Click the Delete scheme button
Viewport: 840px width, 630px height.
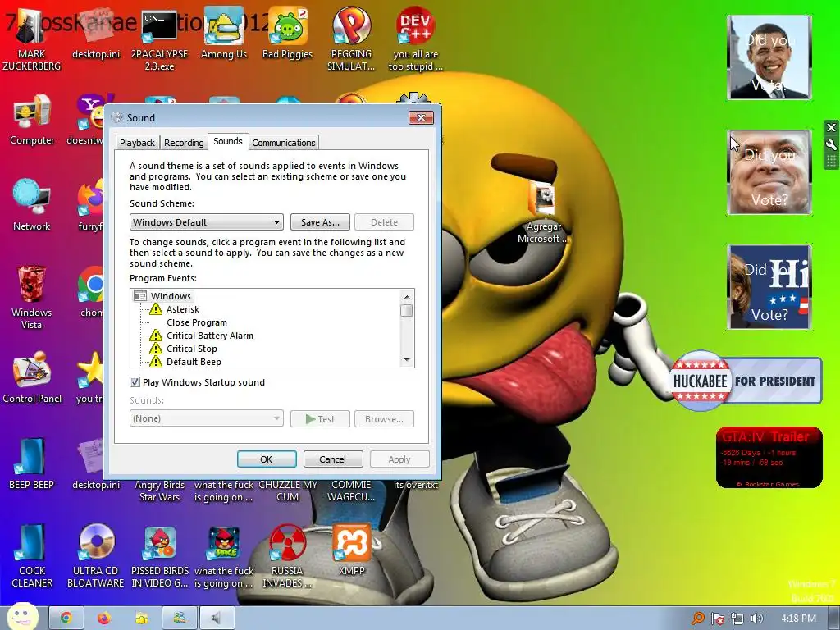pyautogui.click(x=384, y=221)
